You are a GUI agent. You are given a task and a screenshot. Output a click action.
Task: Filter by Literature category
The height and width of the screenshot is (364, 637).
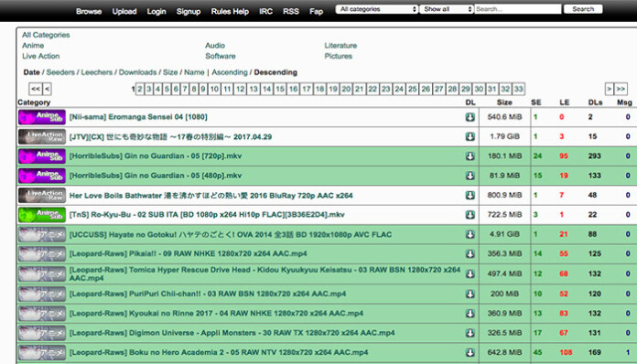pos(340,46)
